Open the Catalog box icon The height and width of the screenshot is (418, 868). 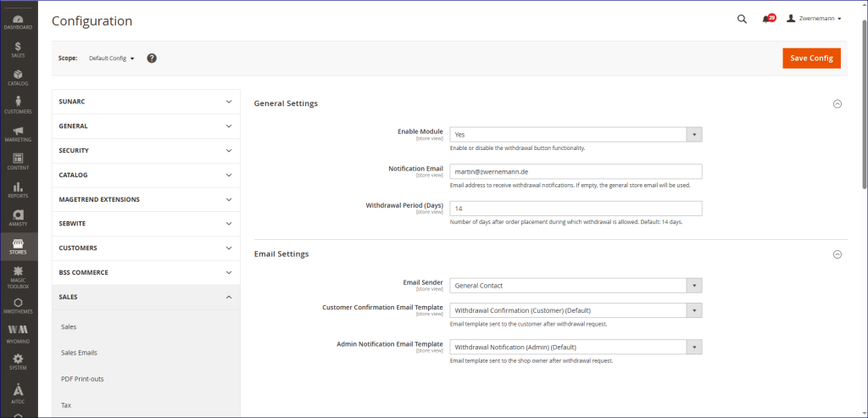coord(19,76)
